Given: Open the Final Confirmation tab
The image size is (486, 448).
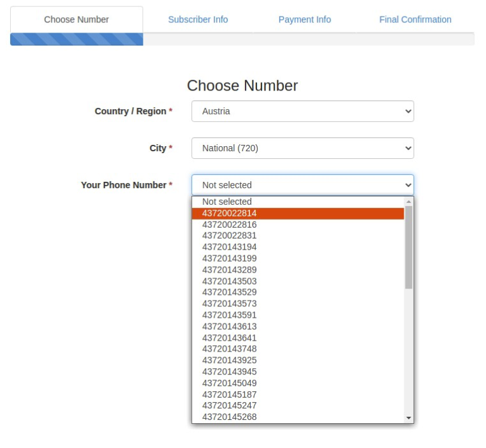Looking at the screenshot, I should point(415,20).
